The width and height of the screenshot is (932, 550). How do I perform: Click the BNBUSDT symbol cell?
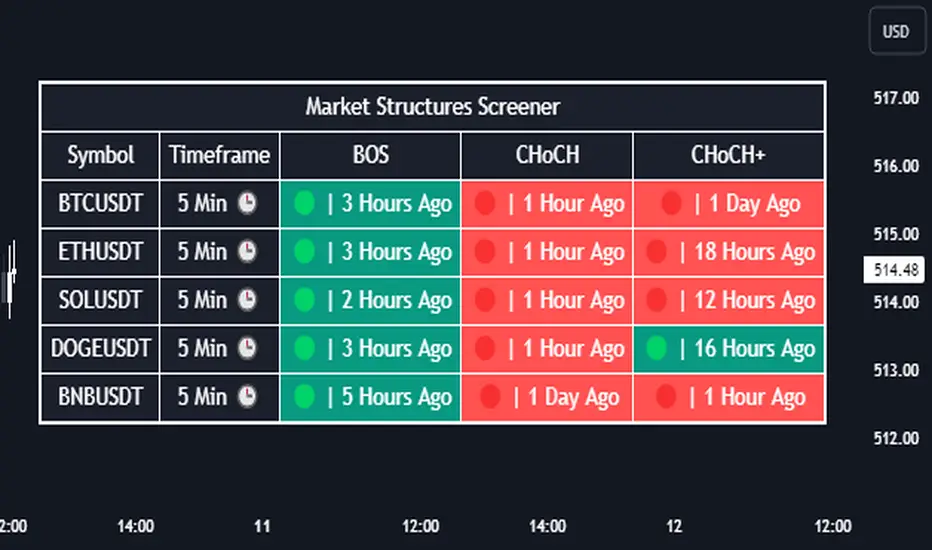click(100, 397)
